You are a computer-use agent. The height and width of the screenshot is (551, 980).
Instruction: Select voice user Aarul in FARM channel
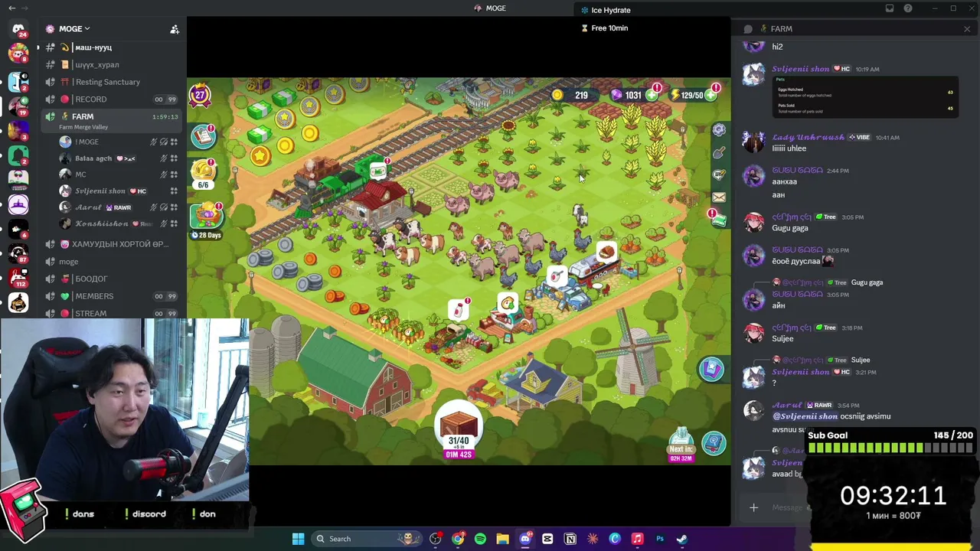(119, 207)
